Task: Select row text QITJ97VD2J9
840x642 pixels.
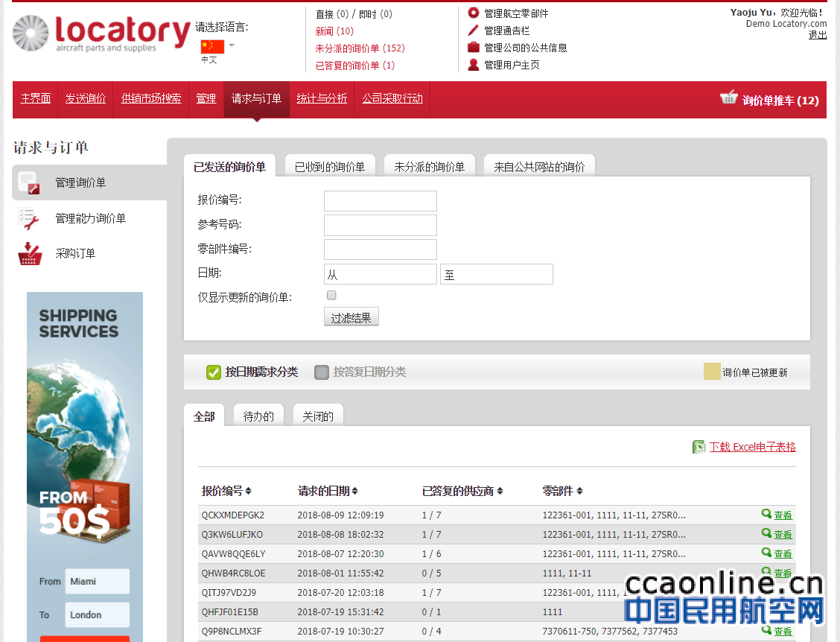Action: (229, 592)
